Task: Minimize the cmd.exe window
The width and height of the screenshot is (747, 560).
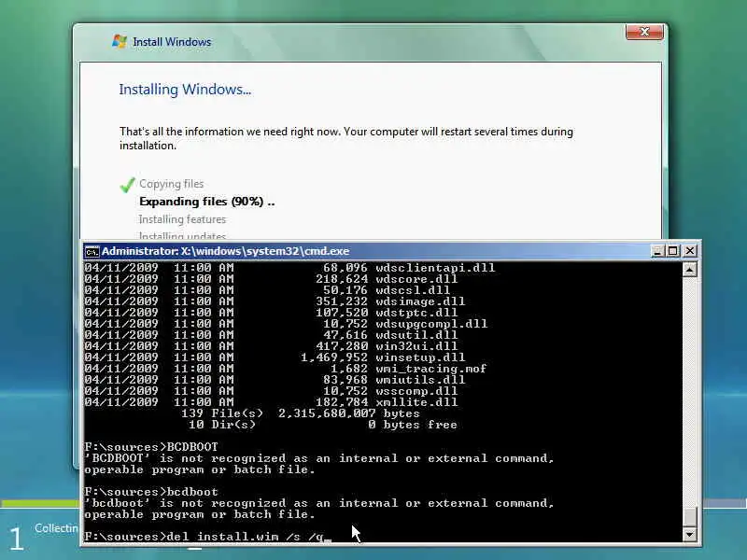Action: [657, 251]
